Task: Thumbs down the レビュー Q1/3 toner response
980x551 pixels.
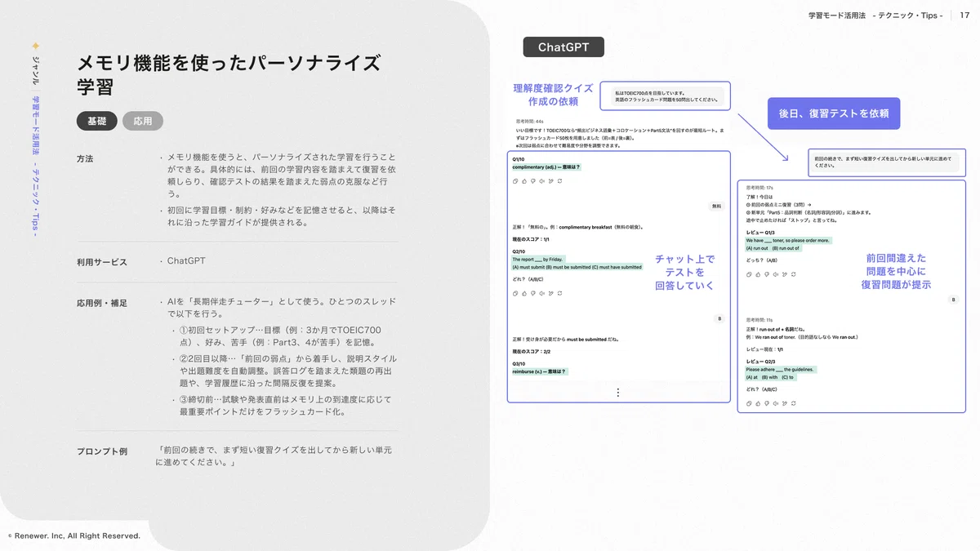Action: click(x=767, y=274)
